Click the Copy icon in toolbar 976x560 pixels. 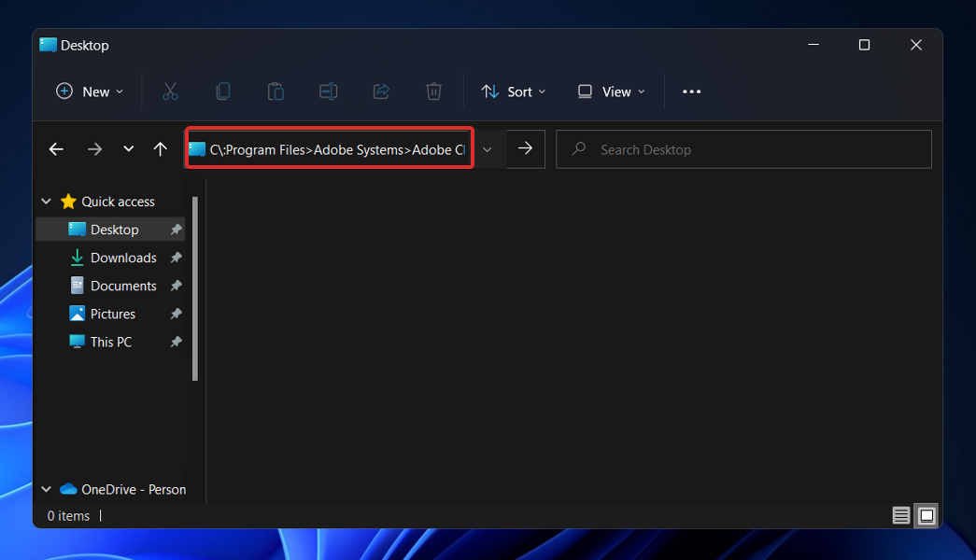(223, 91)
